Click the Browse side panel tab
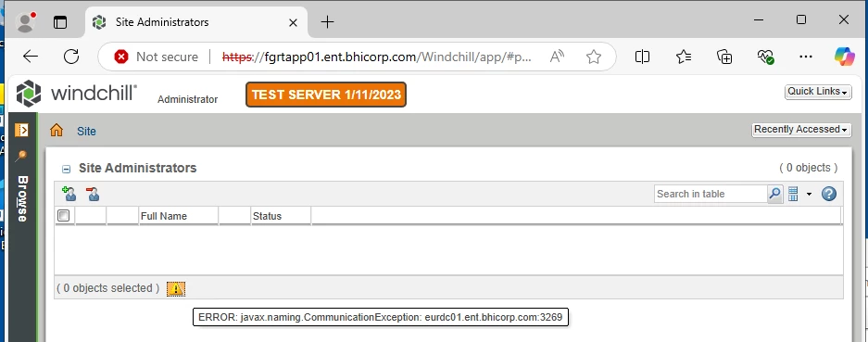 click(22, 198)
